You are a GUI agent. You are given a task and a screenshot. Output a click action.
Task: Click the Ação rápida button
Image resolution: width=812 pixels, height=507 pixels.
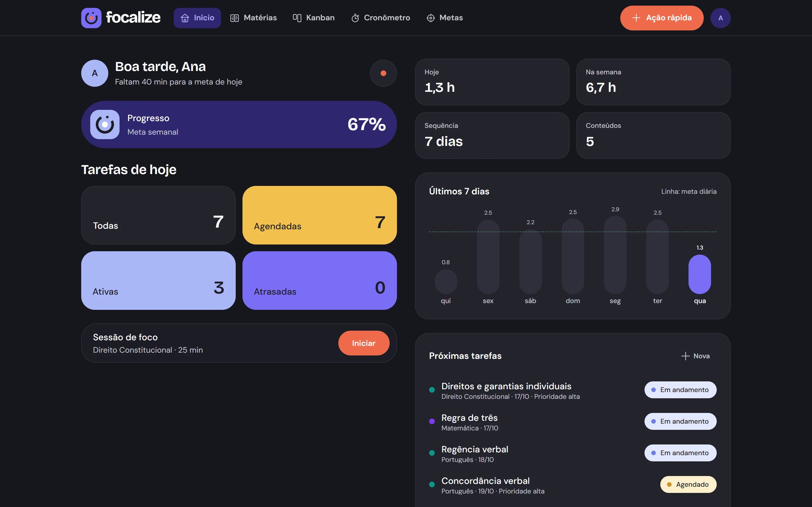point(662,18)
